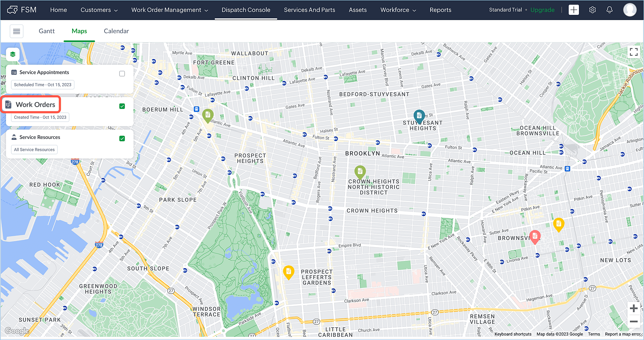This screenshot has width=644, height=340.
Task: Click the Work Orders document icon
Action: 8,105
